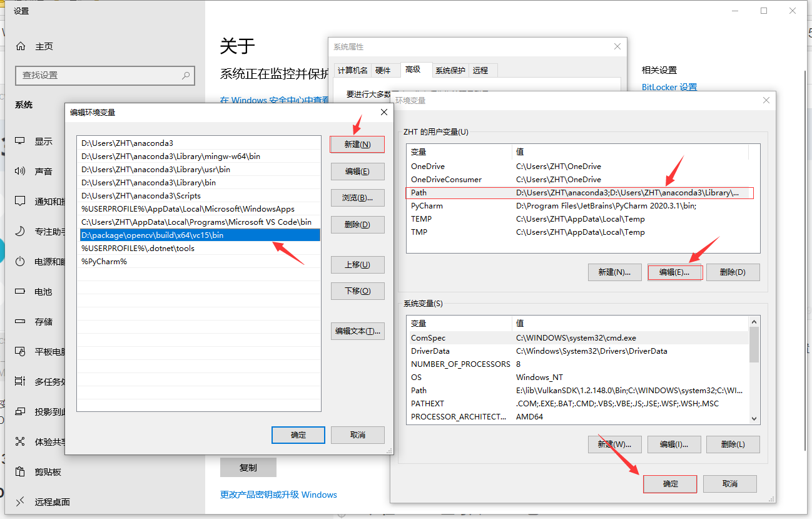
Task: Click 删除(D) in the edit environment variable dialog
Action: click(357, 225)
